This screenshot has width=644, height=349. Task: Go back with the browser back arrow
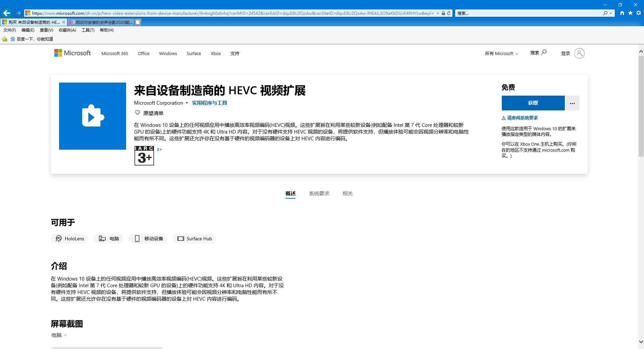coord(7,13)
